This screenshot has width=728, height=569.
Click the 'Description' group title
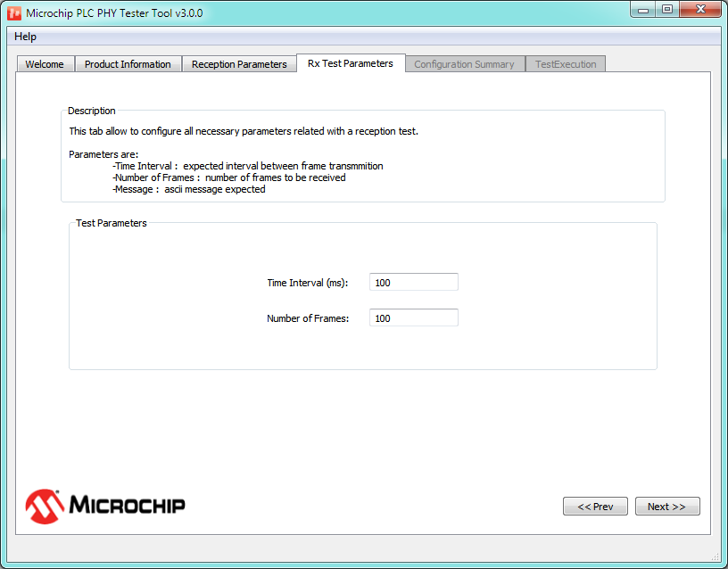[x=92, y=111]
